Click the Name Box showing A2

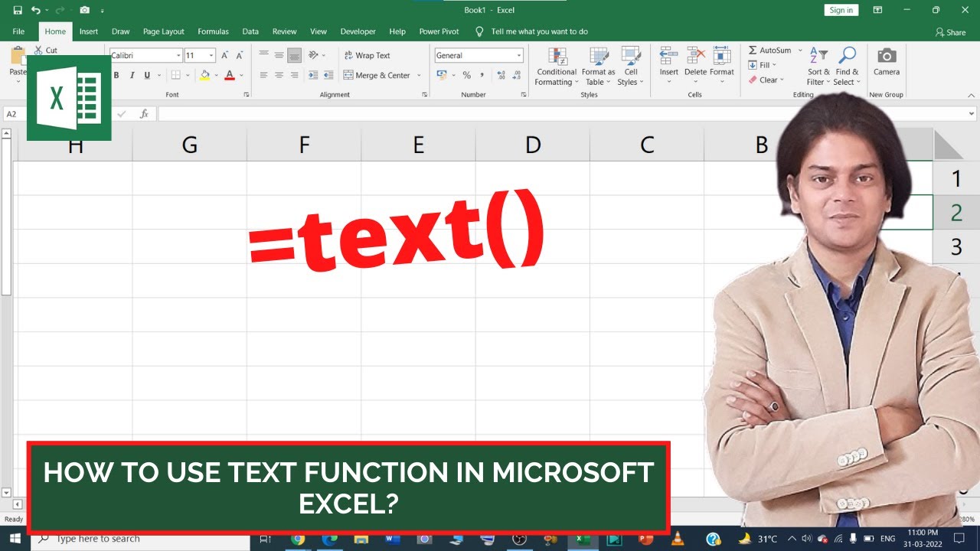[15, 113]
